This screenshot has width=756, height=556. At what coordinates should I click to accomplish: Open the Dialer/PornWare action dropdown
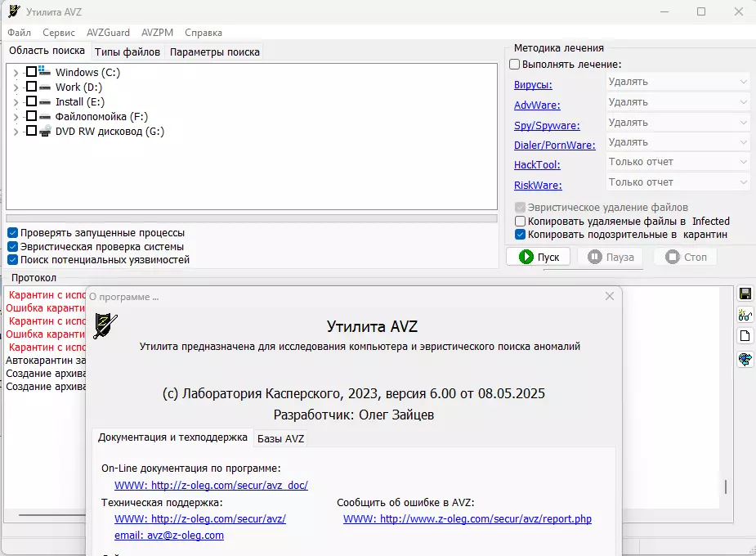tap(678, 142)
